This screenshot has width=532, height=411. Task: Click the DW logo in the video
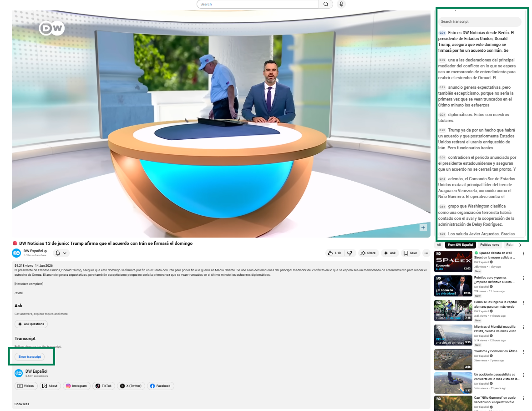tap(51, 28)
